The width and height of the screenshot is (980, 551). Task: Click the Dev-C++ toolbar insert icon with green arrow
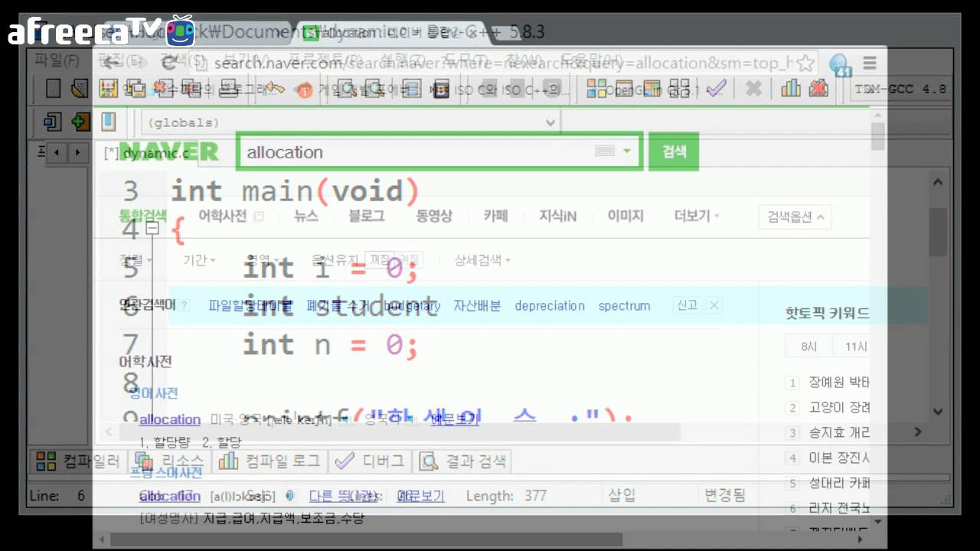[x=80, y=122]
